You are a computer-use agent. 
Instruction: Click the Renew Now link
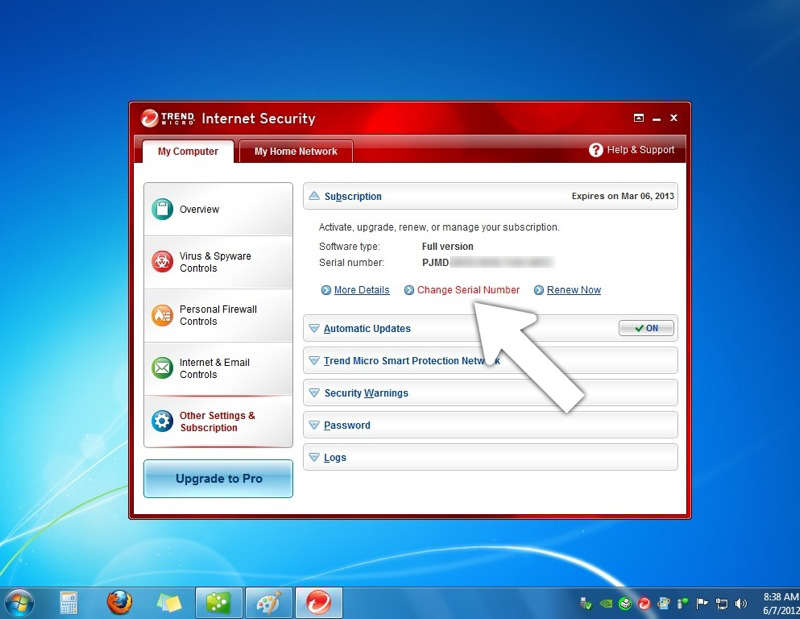click(574, 290)
